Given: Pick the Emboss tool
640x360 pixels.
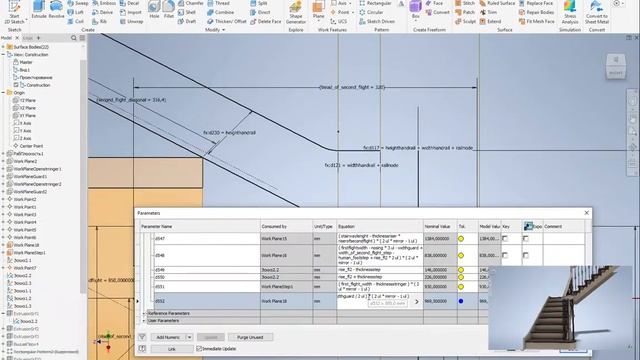Looking at the screenshot, I should coord(104,3).
